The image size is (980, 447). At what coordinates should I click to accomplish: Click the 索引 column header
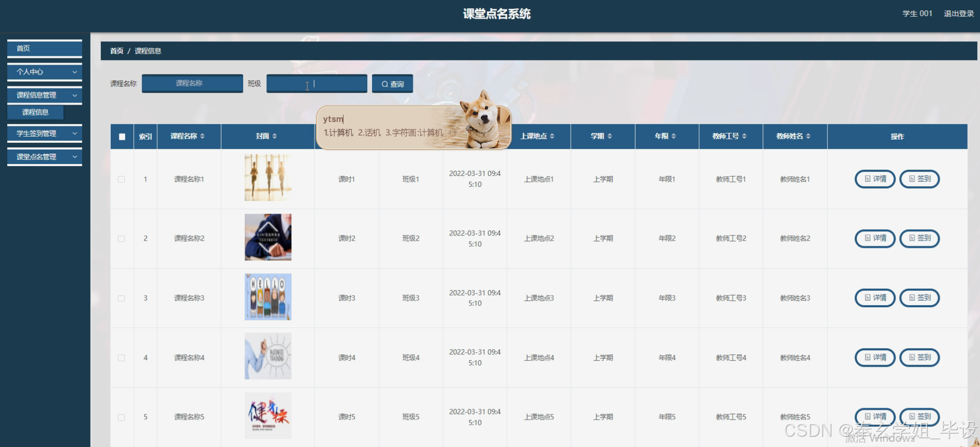point(145,137)
